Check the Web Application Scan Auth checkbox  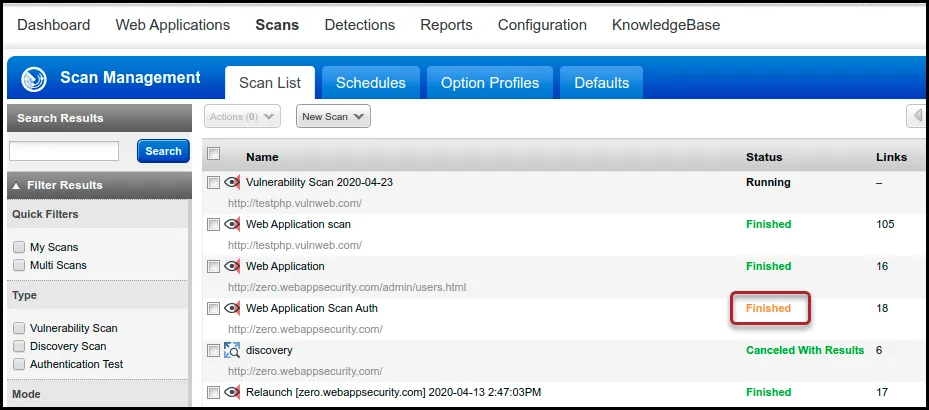pyautogui.click(x=213, y=309)
